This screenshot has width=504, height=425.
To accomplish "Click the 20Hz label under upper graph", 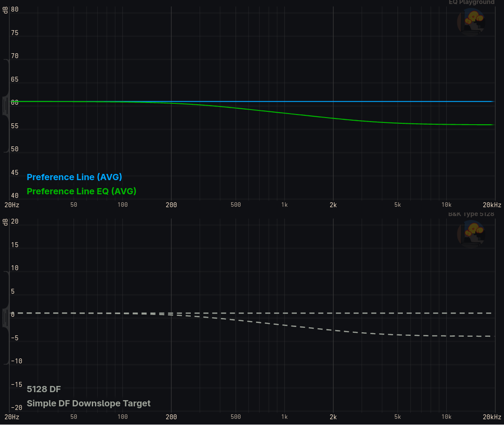I will (x=12, y=205).
